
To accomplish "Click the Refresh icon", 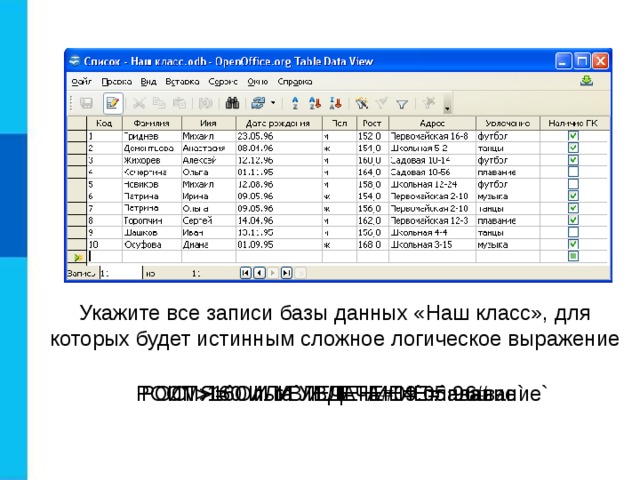I will (x=258, y=103).
